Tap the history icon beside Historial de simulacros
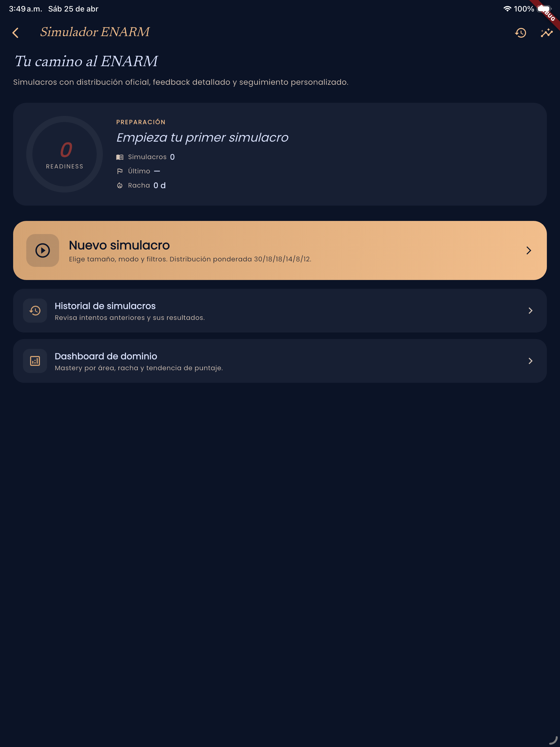Image resolution: width=560 pixels, height=747 pixels. coord(35,311)
